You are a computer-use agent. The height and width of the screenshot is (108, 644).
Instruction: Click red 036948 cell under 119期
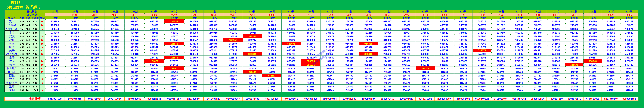[592, 61]
